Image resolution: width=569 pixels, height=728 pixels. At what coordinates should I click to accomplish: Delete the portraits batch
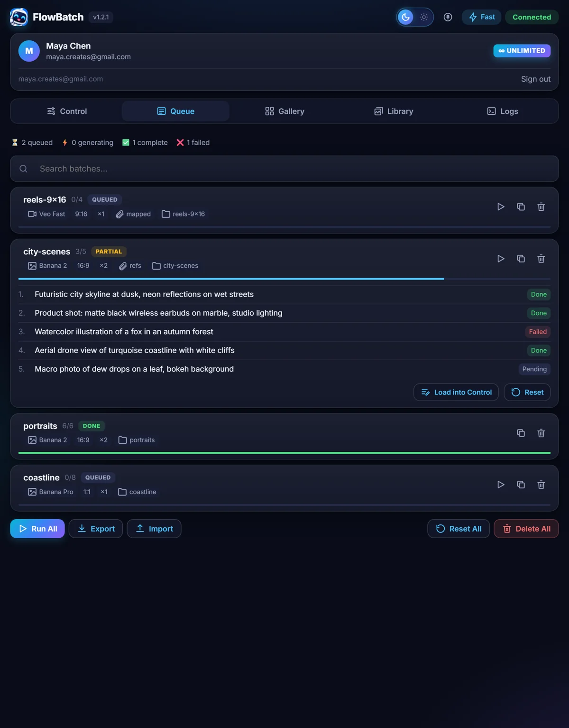(x=541, y=433)
